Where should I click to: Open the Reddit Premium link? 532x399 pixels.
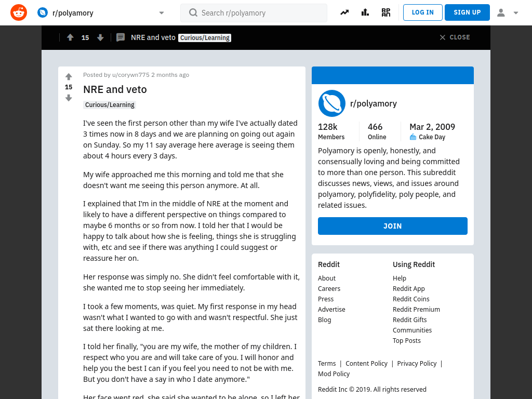pyautogui.click(x=416, y=310)
